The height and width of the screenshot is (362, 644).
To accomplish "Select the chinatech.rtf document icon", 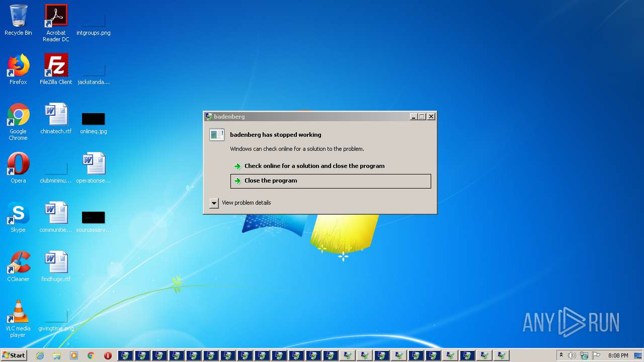I will 56,119.
